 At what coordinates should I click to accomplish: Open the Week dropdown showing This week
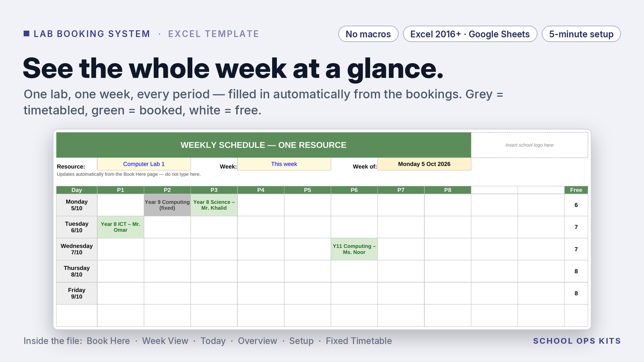[x=284, y=164]
